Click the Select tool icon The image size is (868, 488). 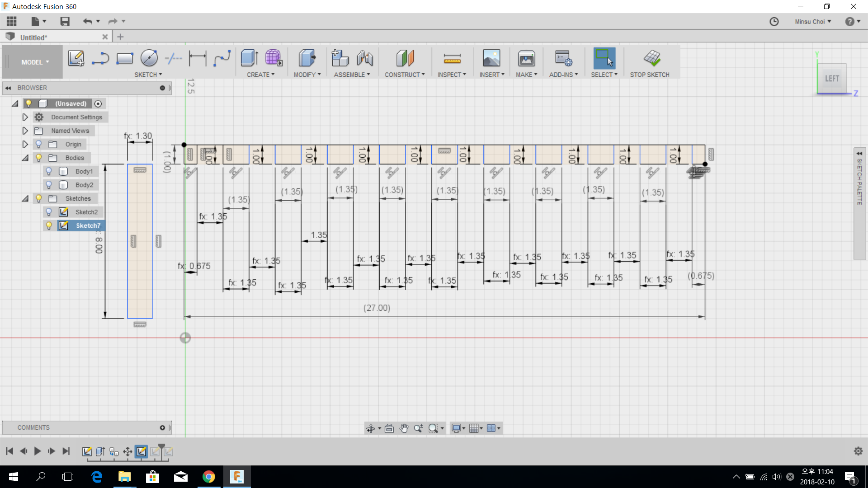604,58
